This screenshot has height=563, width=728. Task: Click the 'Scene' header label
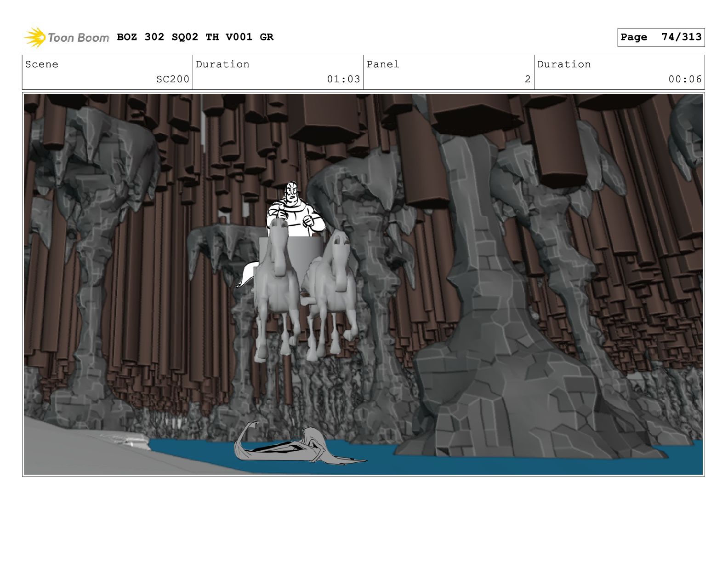pos(42,64)
